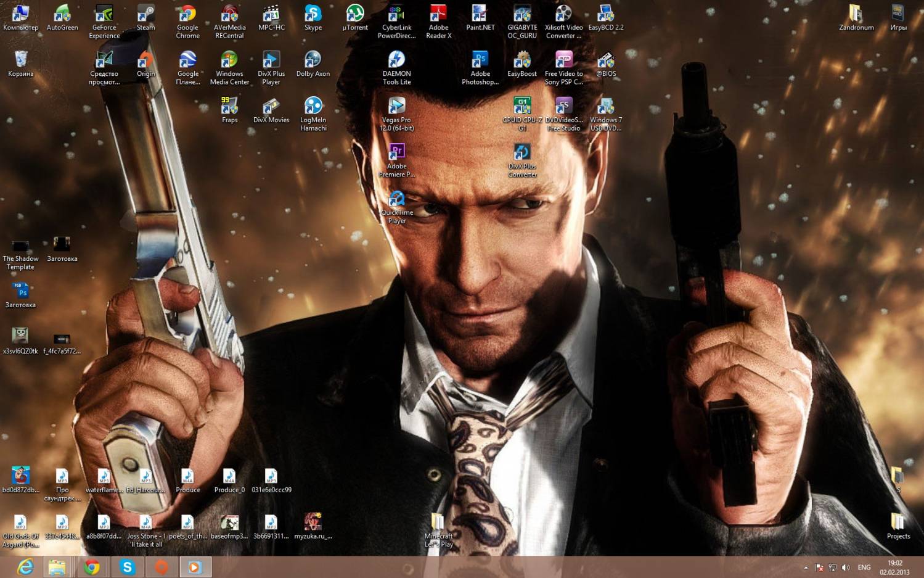Open the µTorrent shortcut
The width and height of the screenshot is (924, 578).
[355, 18]
